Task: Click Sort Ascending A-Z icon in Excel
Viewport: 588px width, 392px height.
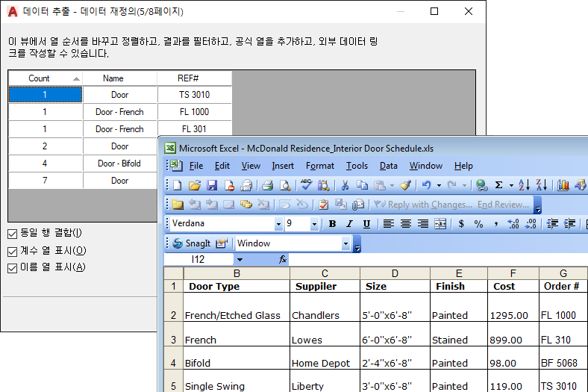Action: [524, 185]
